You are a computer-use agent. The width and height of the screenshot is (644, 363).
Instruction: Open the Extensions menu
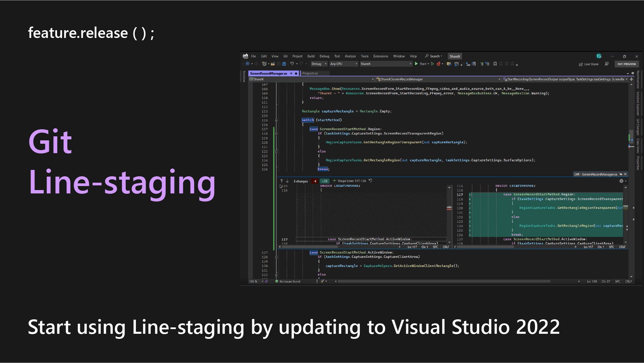pyautogui.click(x=381, y=56)
